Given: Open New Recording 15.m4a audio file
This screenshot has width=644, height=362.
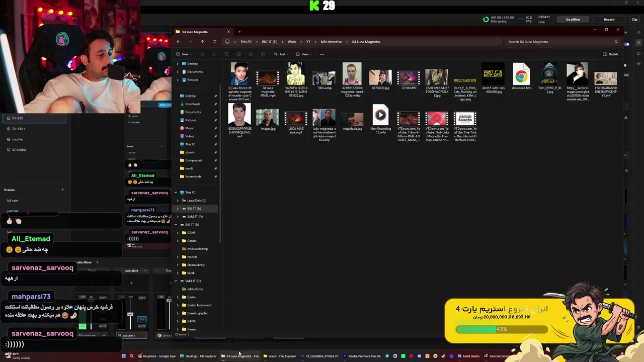Looking at the screenshot, I should pos(380,119).
